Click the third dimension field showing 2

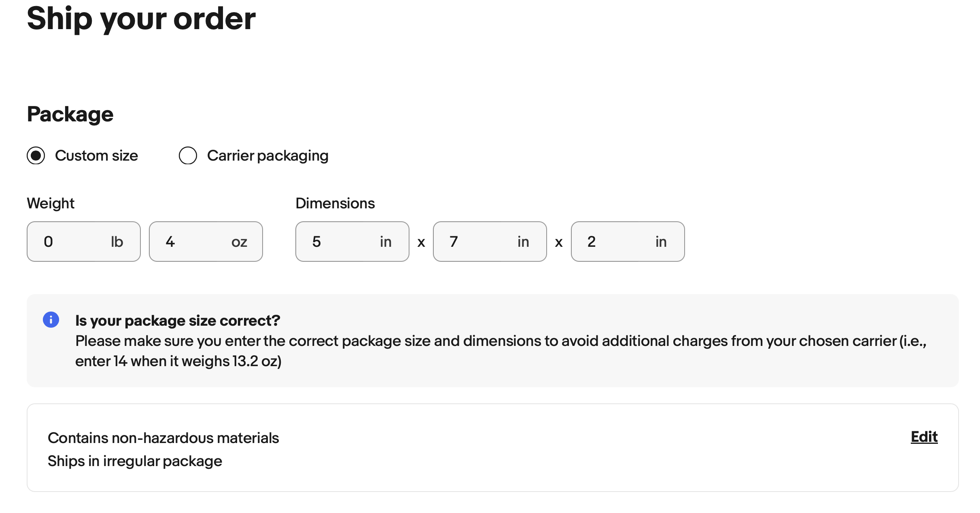(x=628, y=242)
